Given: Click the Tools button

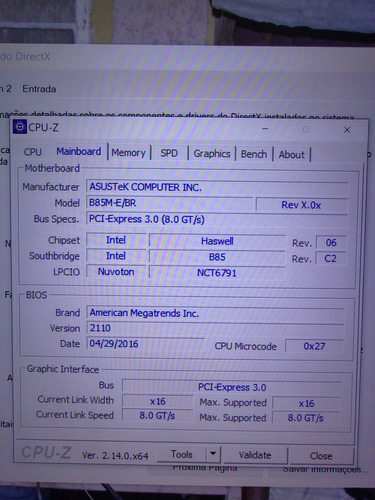Looking at the screenshot, I should coord(182,454).
